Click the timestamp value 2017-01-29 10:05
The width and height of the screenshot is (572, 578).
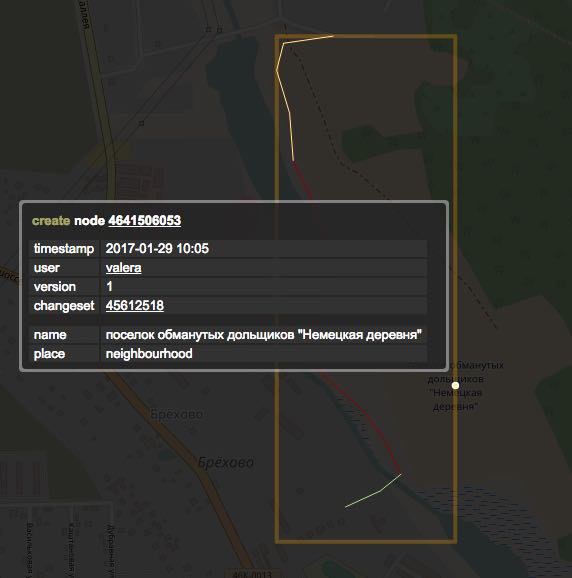point(157,248)
